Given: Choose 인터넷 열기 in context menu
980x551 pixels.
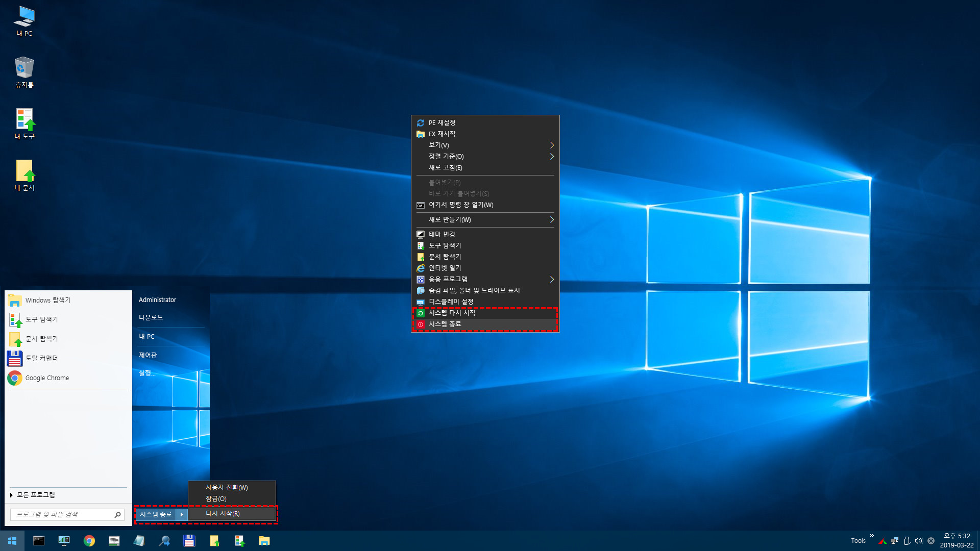Looking at the screenshot, I should coord(485,268).
